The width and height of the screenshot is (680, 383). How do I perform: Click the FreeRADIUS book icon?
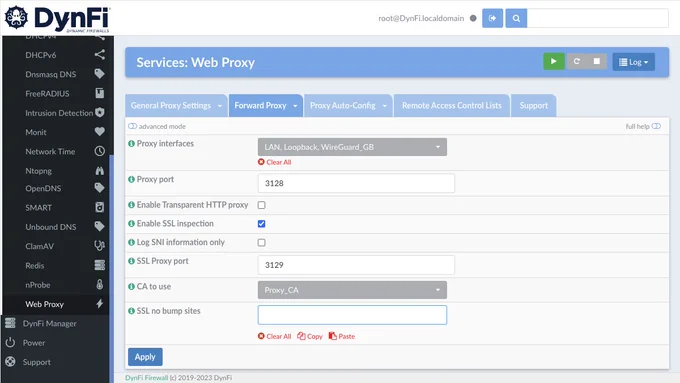coord(99,93)
